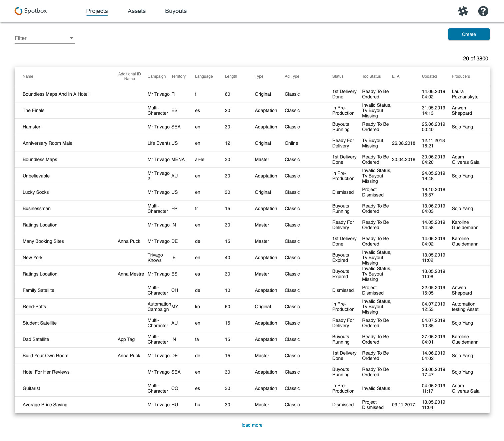Viewport: 504px width, 441px height.
Task: Sort by the Updated column header
Action: pyautogui.click(x=429, y=76)
